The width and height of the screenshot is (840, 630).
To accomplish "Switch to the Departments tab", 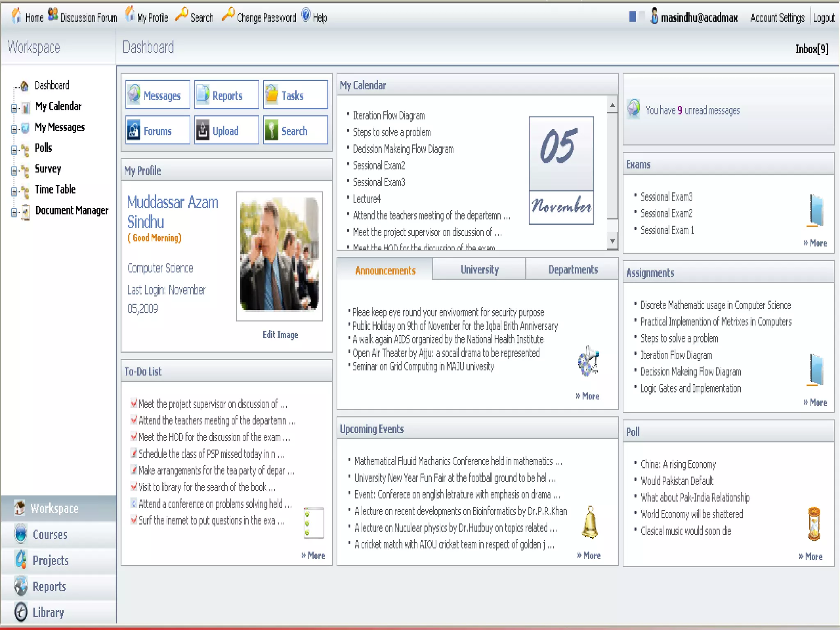I will (x=573, y=269).
